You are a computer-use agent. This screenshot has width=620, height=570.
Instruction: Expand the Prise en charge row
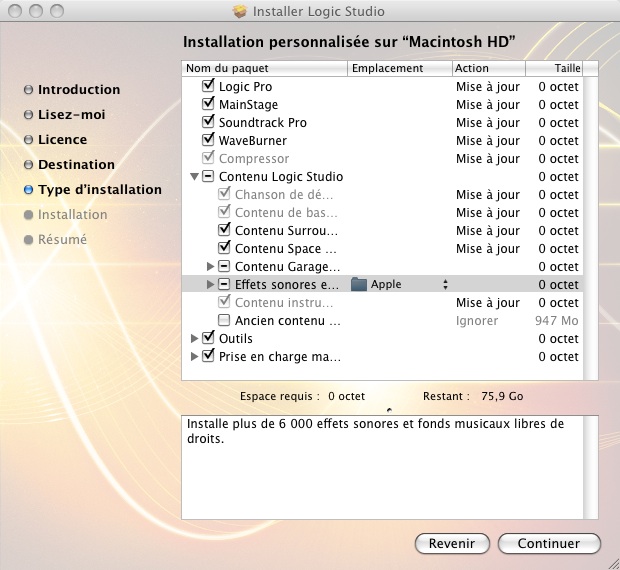tap(194, 357)
